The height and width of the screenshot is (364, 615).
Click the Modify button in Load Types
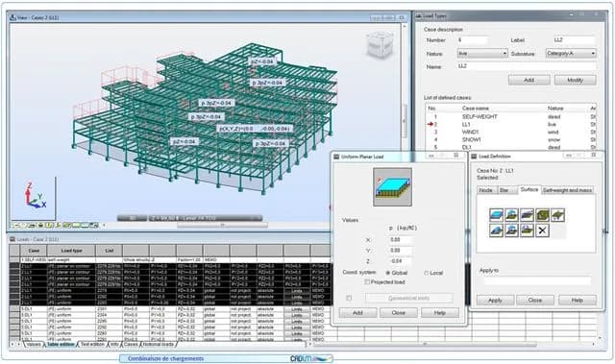coord(575,80)
